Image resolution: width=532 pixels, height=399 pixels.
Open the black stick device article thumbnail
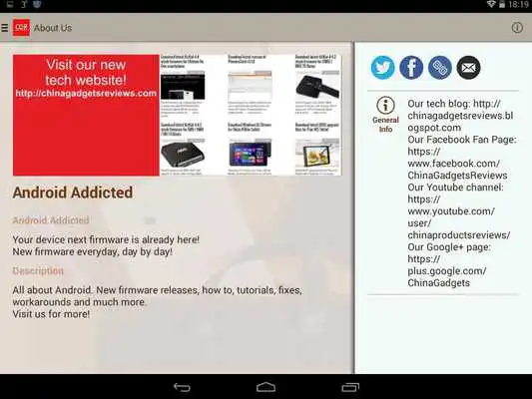click(x=317, y=86)
